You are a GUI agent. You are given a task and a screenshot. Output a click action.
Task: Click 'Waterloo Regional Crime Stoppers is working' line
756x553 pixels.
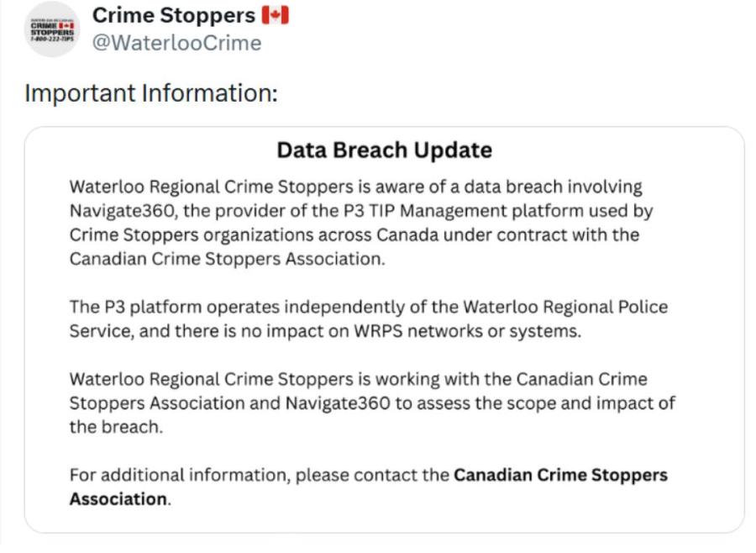coord(358,379)
